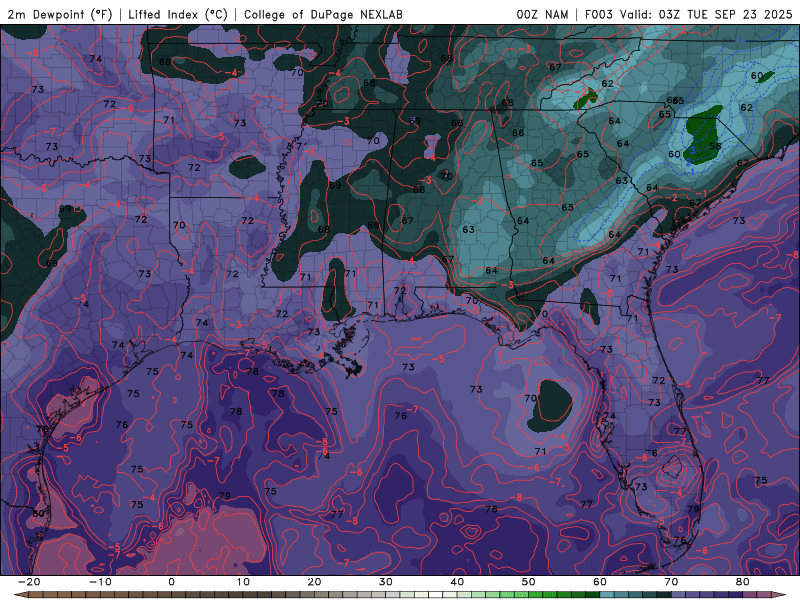Click the 60 tick label on the color bar
This screenshot has width=800, height=600.
pos(600,582)
